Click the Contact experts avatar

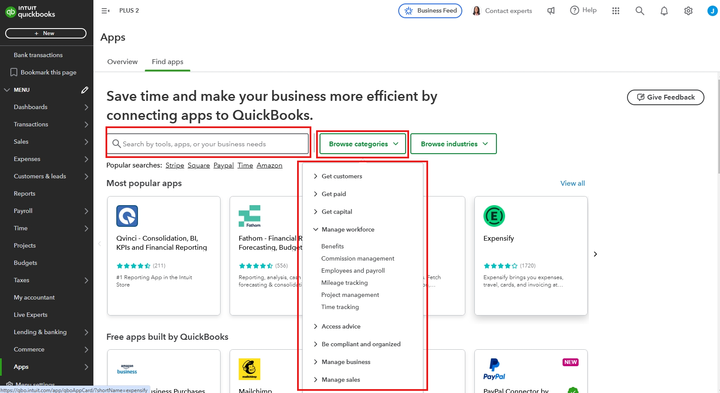coord(476,11)
